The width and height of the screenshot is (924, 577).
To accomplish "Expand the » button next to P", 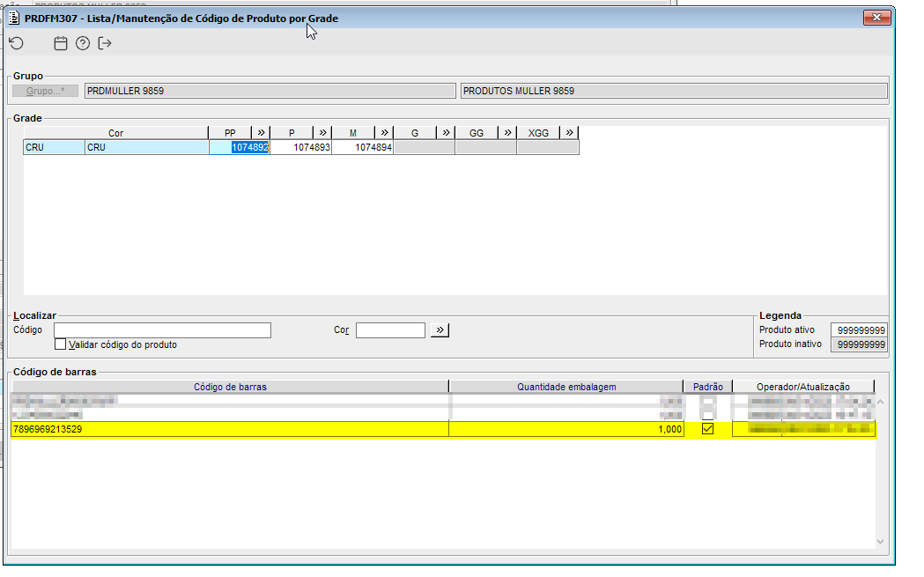I will pos(322,133).
